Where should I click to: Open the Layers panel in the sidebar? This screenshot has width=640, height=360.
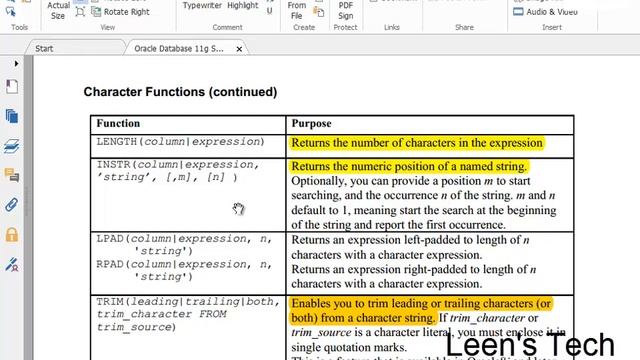12,146
